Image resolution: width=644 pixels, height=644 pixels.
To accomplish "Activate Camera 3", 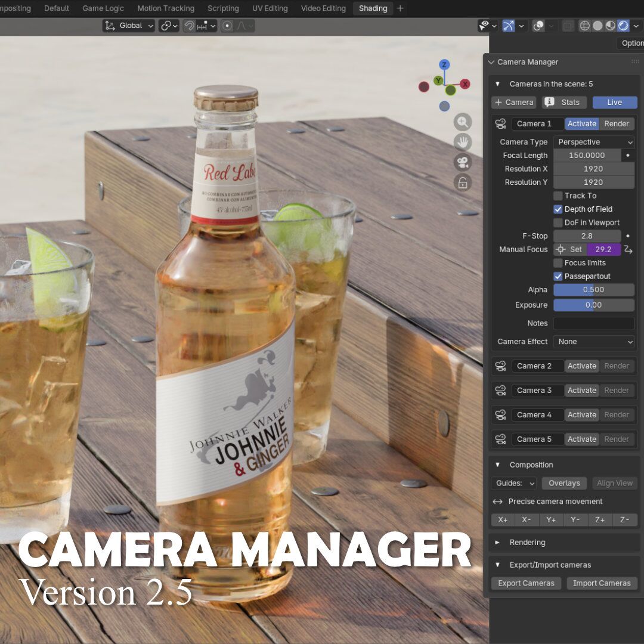I will click(581, 390).
